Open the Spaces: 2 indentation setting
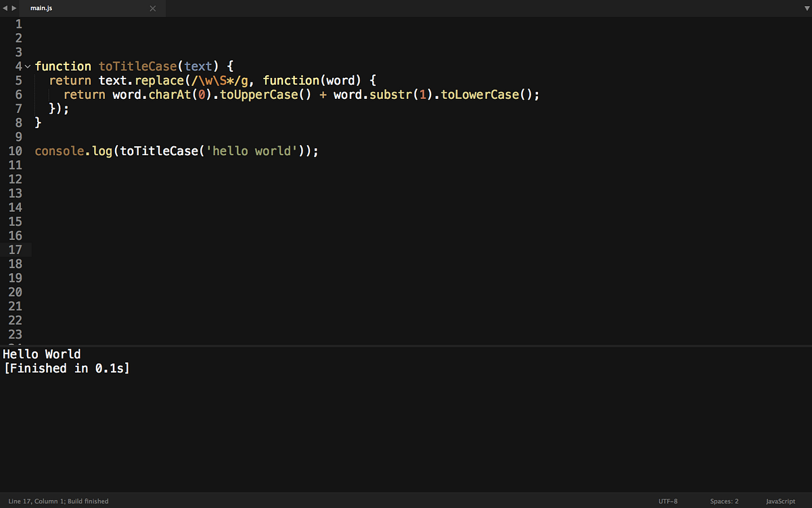The width and height of the screenshot is (812, 508). click(x=724, y=501)
